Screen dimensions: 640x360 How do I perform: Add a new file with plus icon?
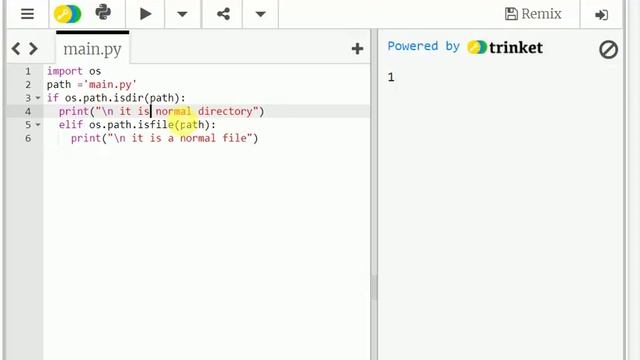coord(357,49)
